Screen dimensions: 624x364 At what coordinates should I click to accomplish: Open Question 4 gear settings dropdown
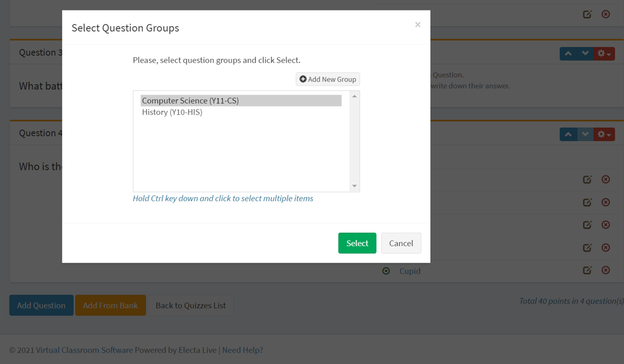tap(604, 135)
